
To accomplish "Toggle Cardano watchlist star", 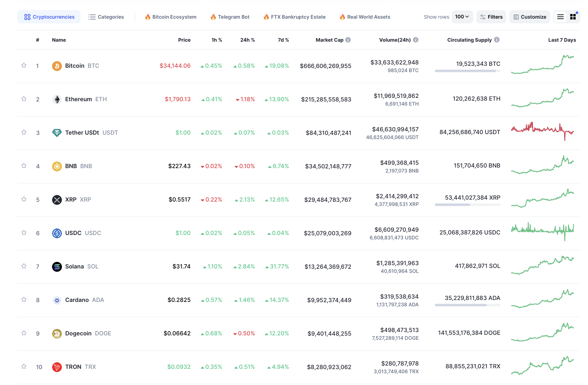I will 24,299.
